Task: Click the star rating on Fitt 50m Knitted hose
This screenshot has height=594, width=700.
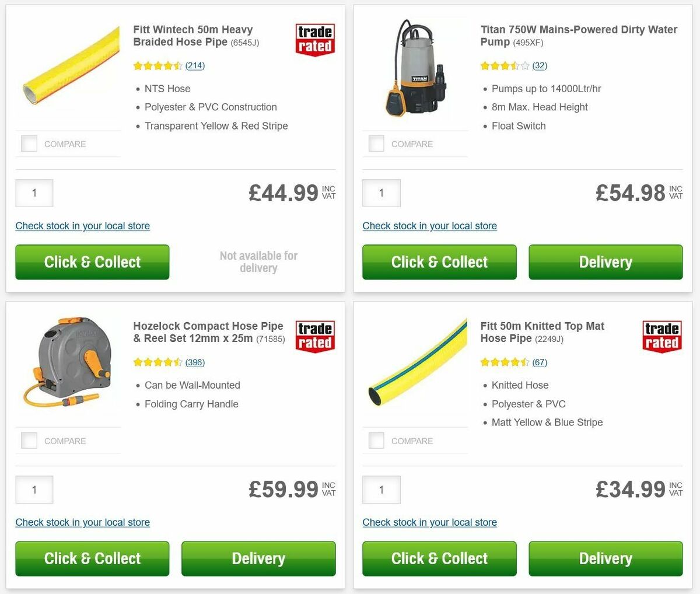Action: [505, 362]
